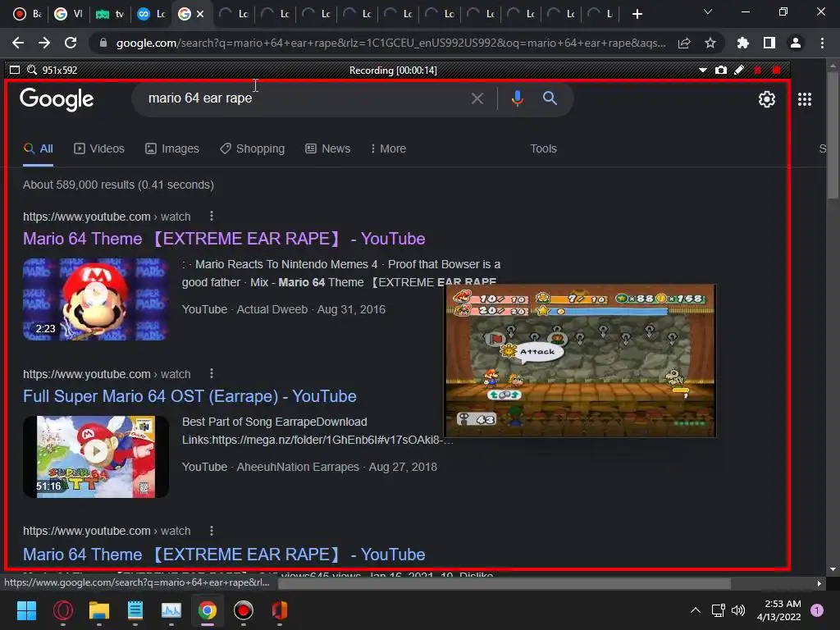
Task: Click the horizontal scrollbar thumb
Action: click(x=504, y=583)
